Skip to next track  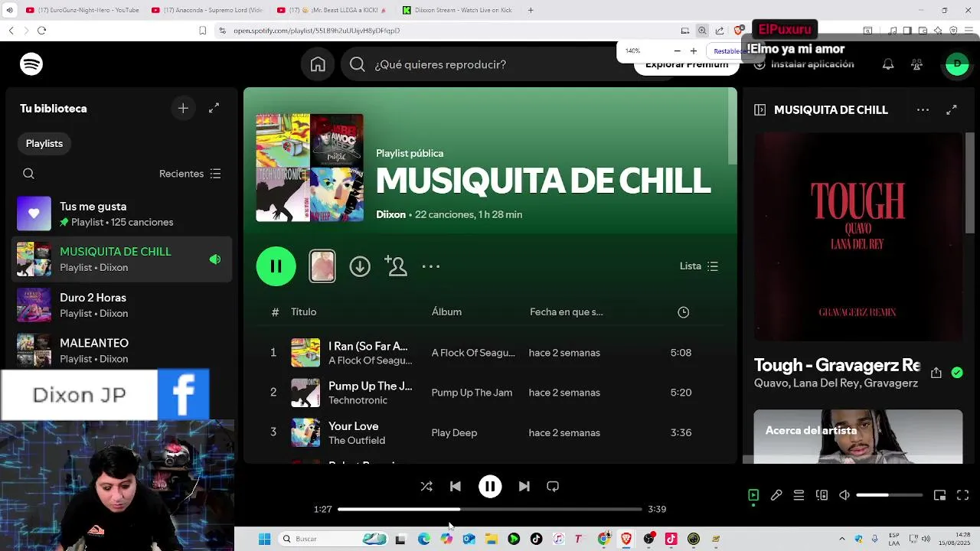pyautogui.click(x=524, y=487)
